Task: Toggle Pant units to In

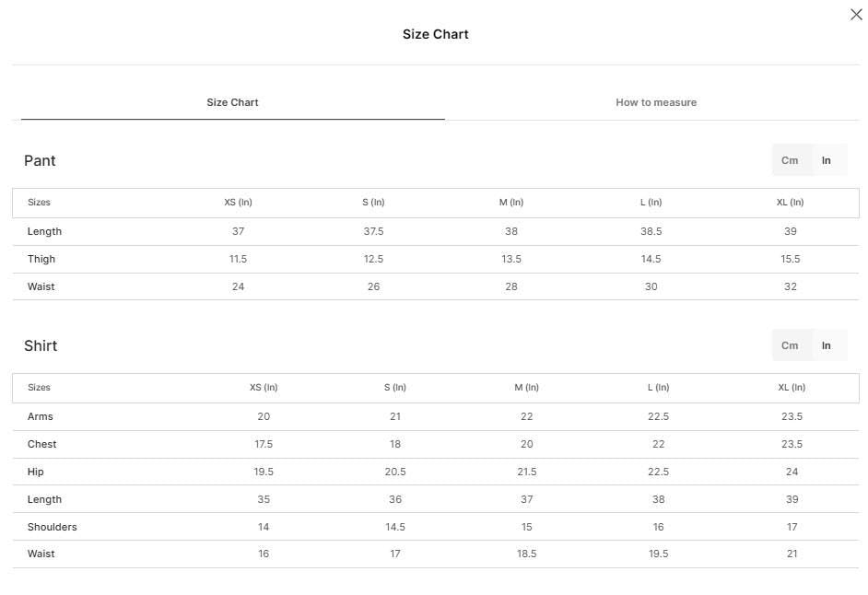Action: click(827, 160)
